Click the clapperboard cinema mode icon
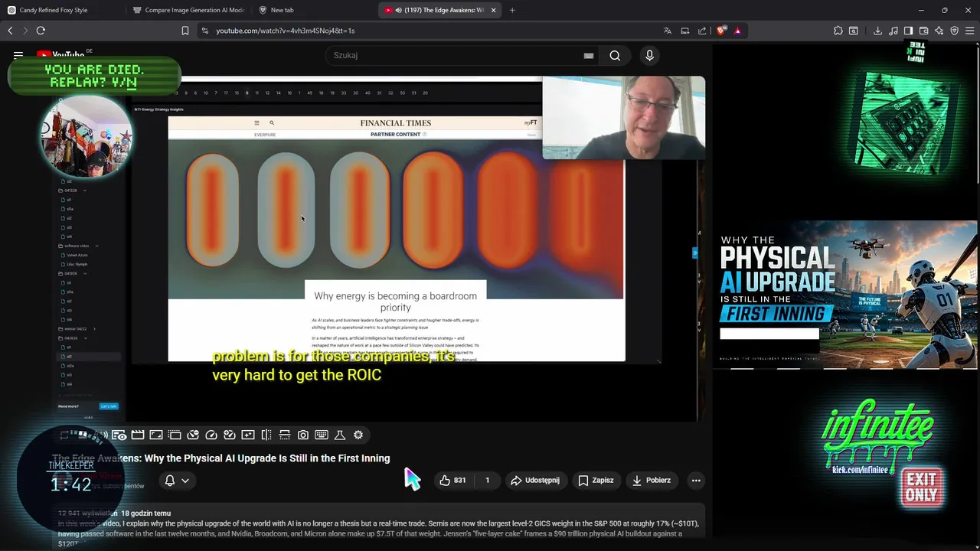Image resolution: width=980 pixels, height=551 pixels. pos(138,435)
